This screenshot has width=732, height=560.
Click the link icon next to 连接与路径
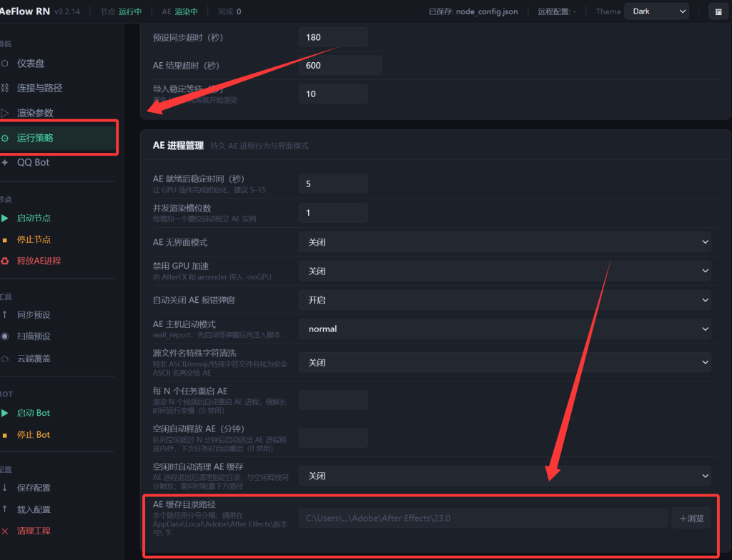[x=5, y=88]
